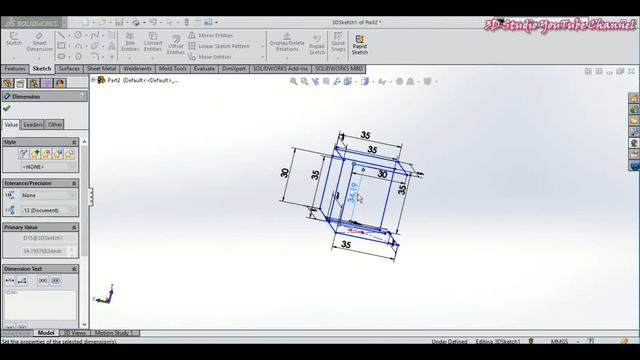Open FeatureManager design tree tab
The height and width of the screenshot is (360, 640).
coord(7,83)
